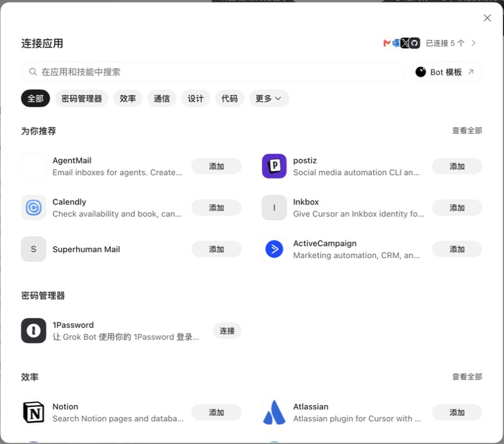Viewport: 504px width, 444px height.
Task: Switch to the 通信 category tab
Action: [x=162, y=99]
